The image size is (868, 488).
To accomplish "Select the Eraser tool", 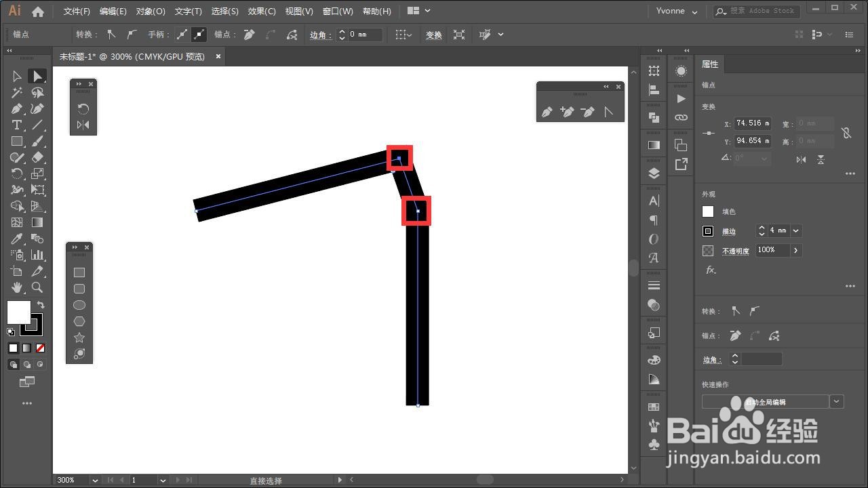I will [x=37, y=157].
